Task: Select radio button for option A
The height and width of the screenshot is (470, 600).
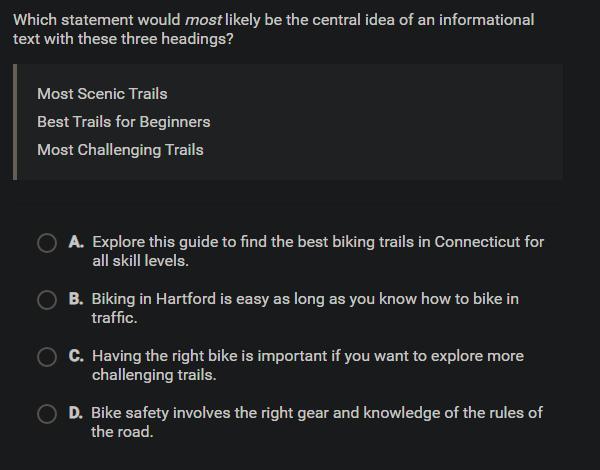Action: pyautogui.click(x=47, y=243)
